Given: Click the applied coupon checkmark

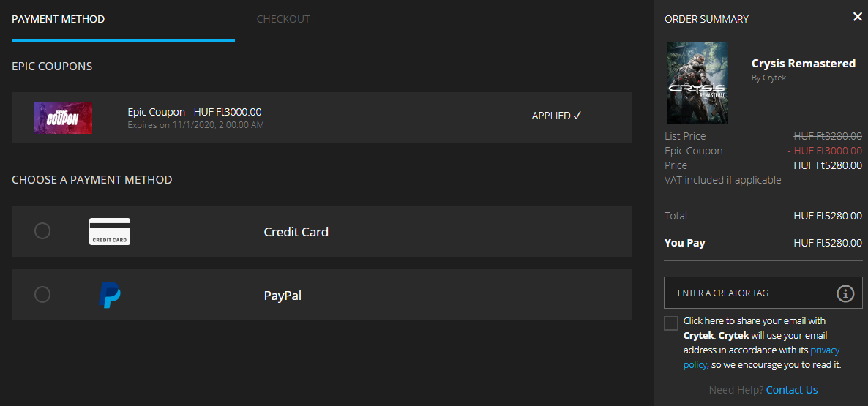Looking at the screenshot, I should pyautogui.click(x=577, y=116).
